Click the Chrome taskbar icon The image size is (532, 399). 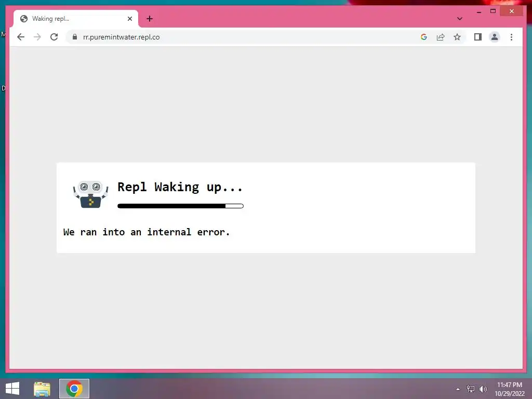pos(74,389)
